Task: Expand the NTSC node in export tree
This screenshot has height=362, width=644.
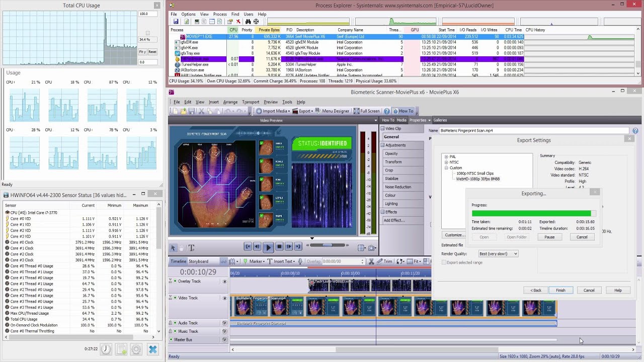Action: point(446,162)
